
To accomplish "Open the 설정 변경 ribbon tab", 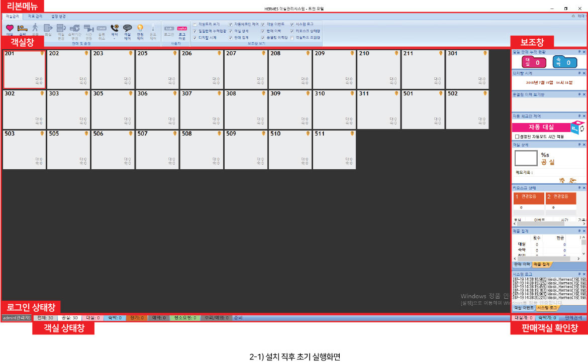I will click(x=58, y=17).
